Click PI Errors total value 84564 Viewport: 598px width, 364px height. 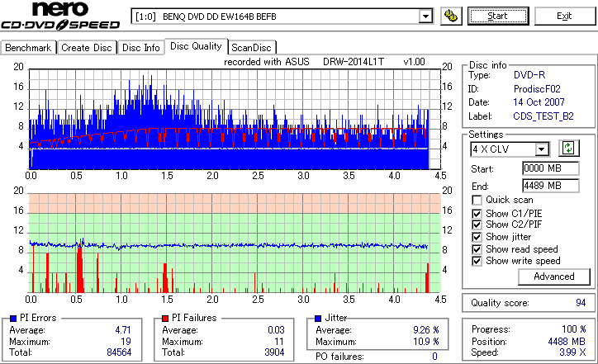click(119, 352)
